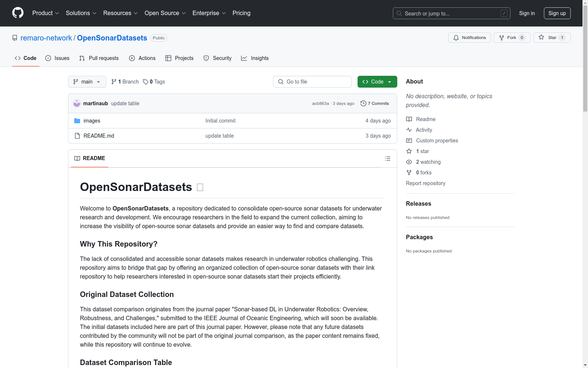Open the remaro-network owner page
Viewport: 588px width, 368px height.
(46, 38)
